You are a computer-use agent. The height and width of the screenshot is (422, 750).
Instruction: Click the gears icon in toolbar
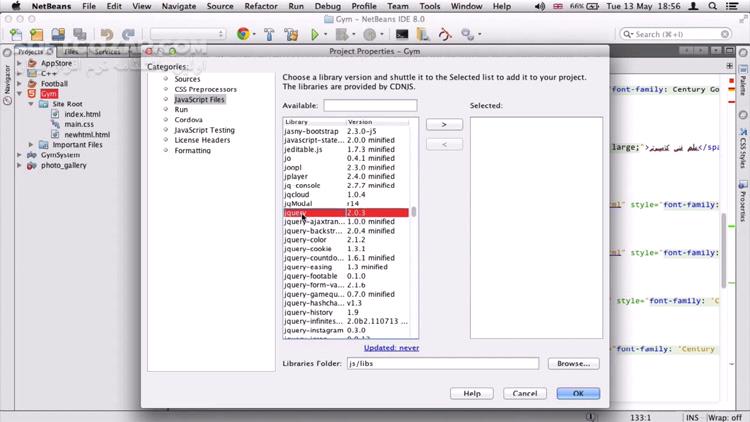click(467, 34)
